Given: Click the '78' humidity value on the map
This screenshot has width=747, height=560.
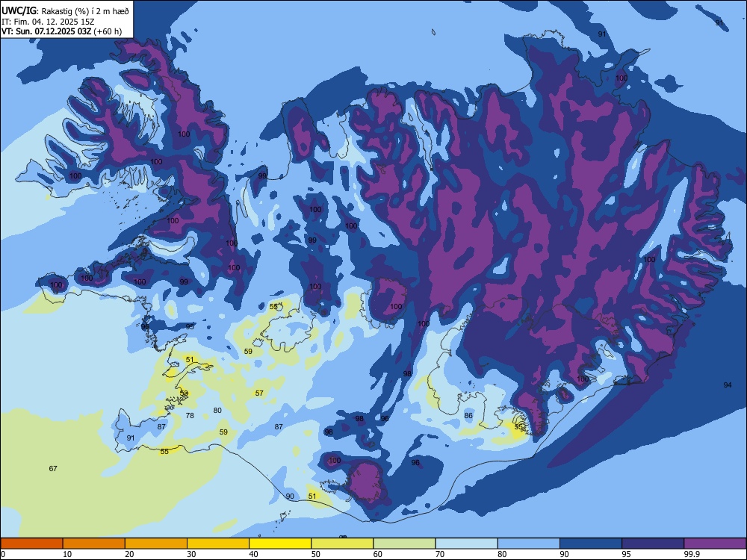Looking at the screenshot, I should click(x=190, y=416).
